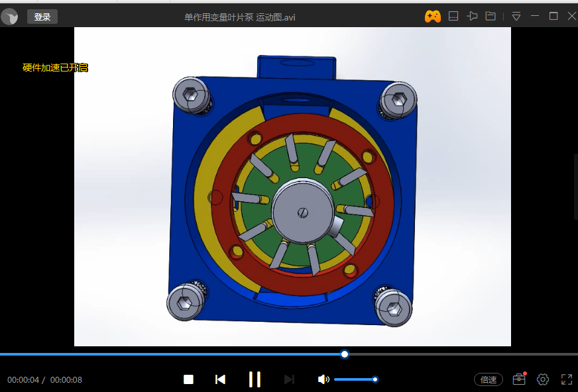Minimize the player window
This screenshot has height=392, width=578.
535,16
